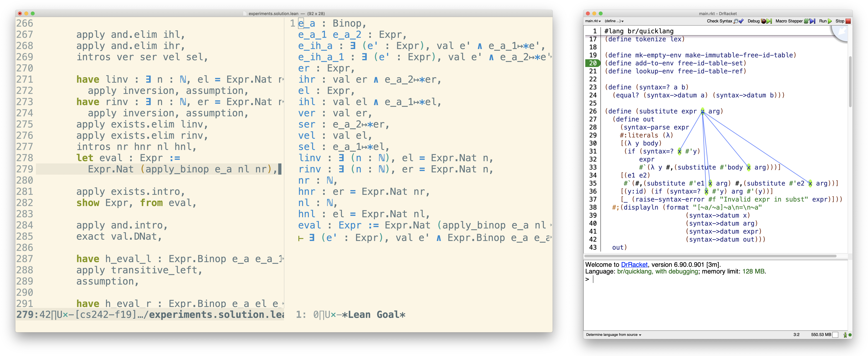The image size is (868, 356).
Task: Click 'apply transitive_left,' on Emacs line 288
Action: [139, 270]
